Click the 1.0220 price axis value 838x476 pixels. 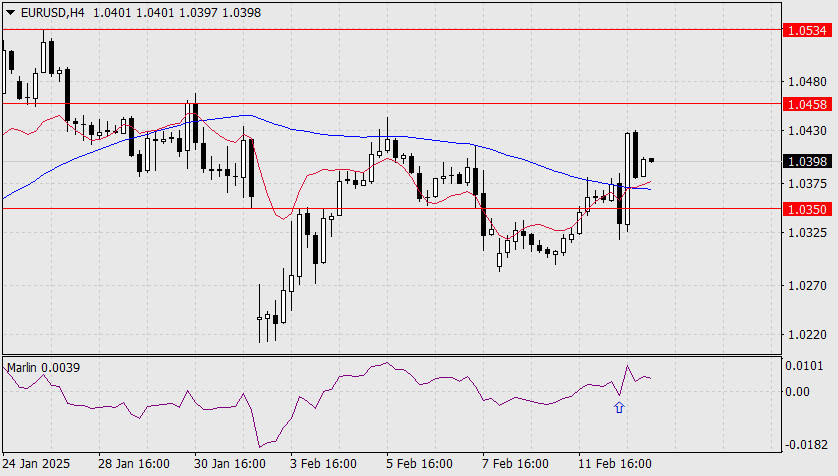(x=807, y=334)
